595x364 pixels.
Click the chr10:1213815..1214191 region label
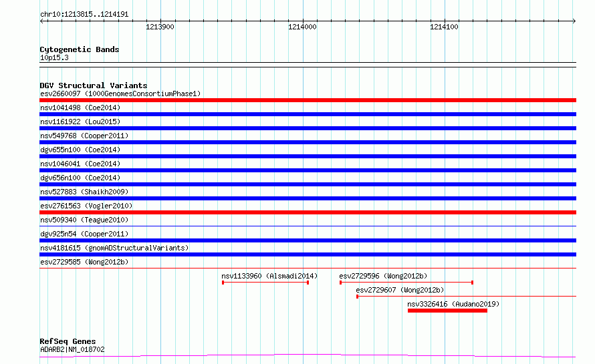[x=84, y=15]
